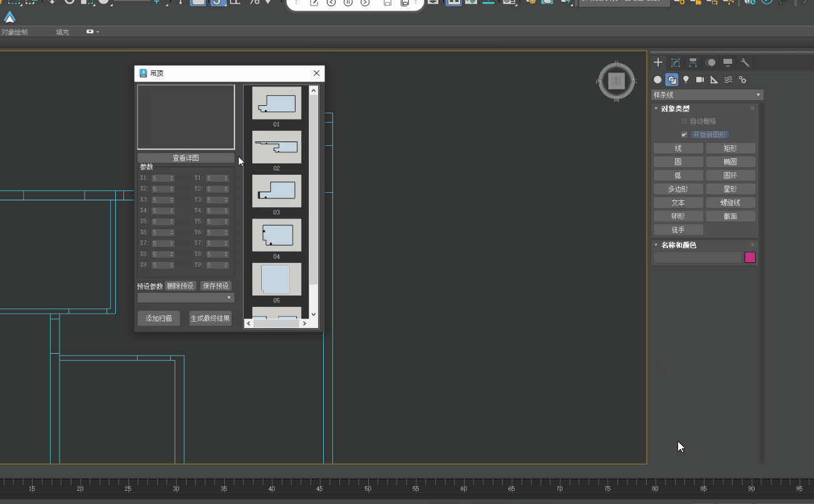
Task: Toggle the 开始新图形 checkbox
Action: point(684,135)
